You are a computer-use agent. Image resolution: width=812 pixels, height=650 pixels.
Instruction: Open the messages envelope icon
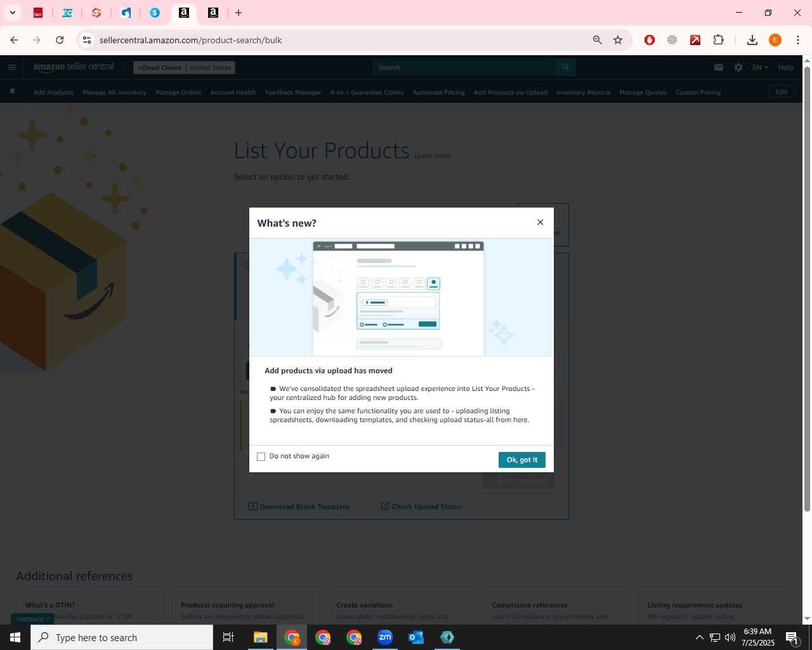point(719,67)
